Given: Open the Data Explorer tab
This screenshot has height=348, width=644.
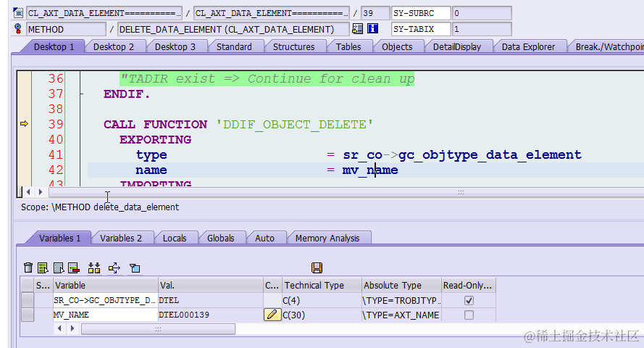Looking at the screenshot, I should click(x=528, y=47).
